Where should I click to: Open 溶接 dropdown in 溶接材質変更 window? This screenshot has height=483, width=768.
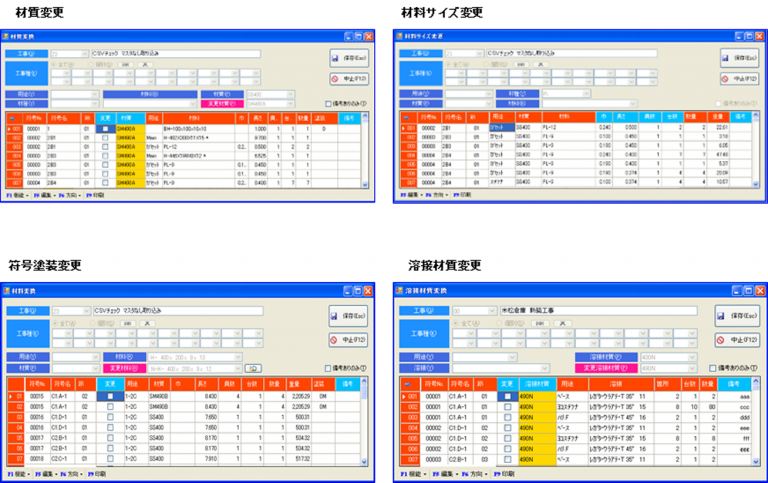point(545,368)
